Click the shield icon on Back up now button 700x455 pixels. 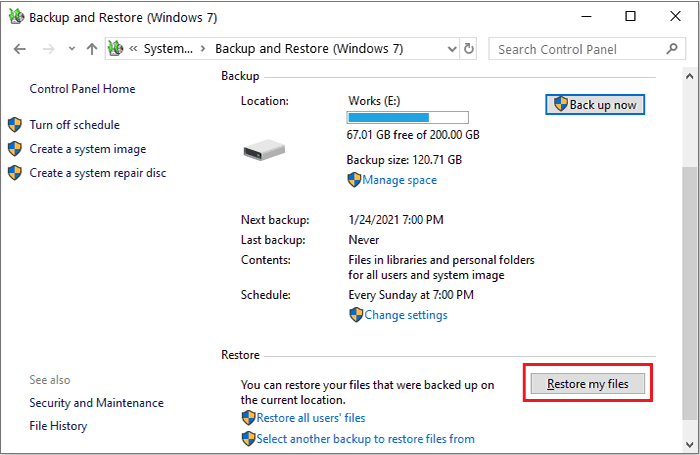tap(561, 104)
